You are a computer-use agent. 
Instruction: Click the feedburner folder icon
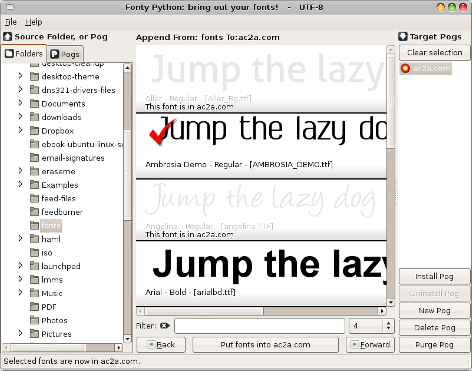point(34,212)
